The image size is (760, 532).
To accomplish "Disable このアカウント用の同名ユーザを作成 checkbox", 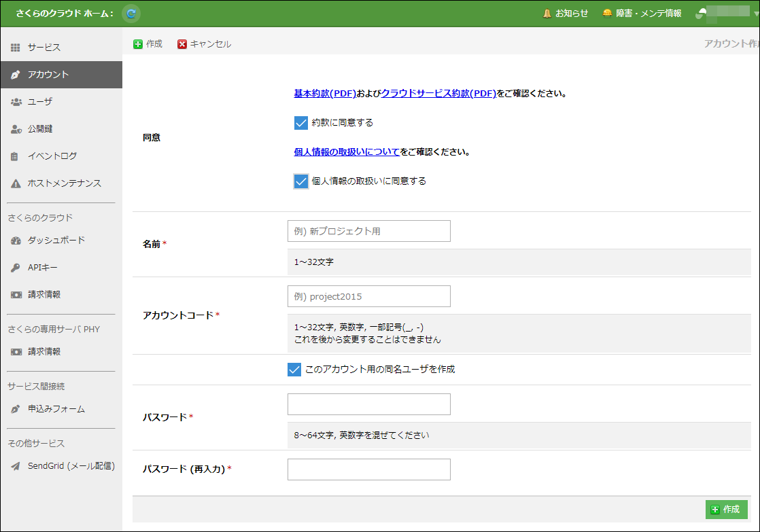I will [294, 370].
